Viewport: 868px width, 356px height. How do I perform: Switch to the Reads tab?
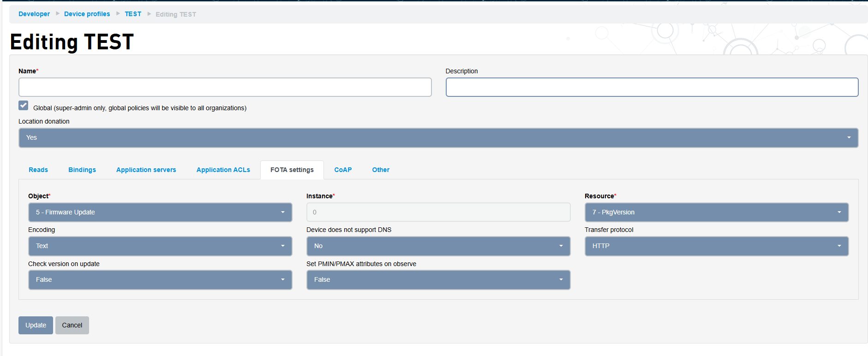(38, 170)
